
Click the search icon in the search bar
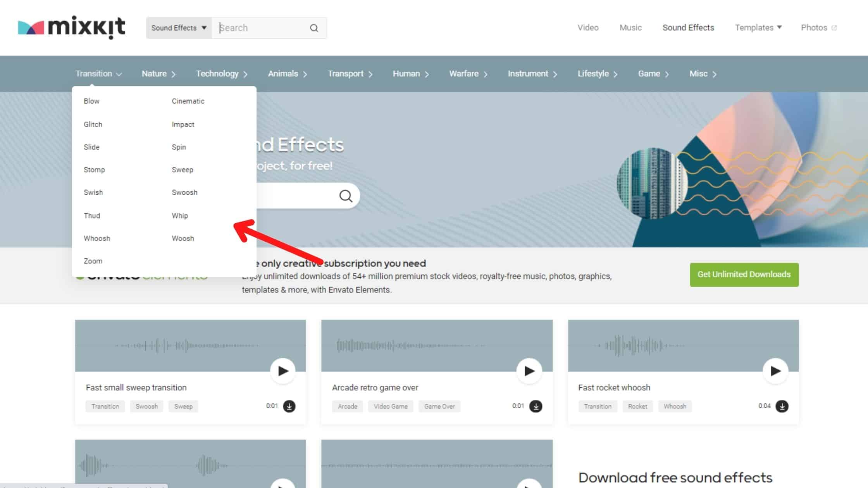coord(314,28)
